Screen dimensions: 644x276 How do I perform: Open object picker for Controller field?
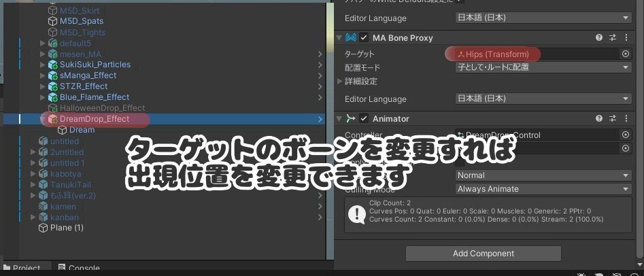[x=626, y=135]
